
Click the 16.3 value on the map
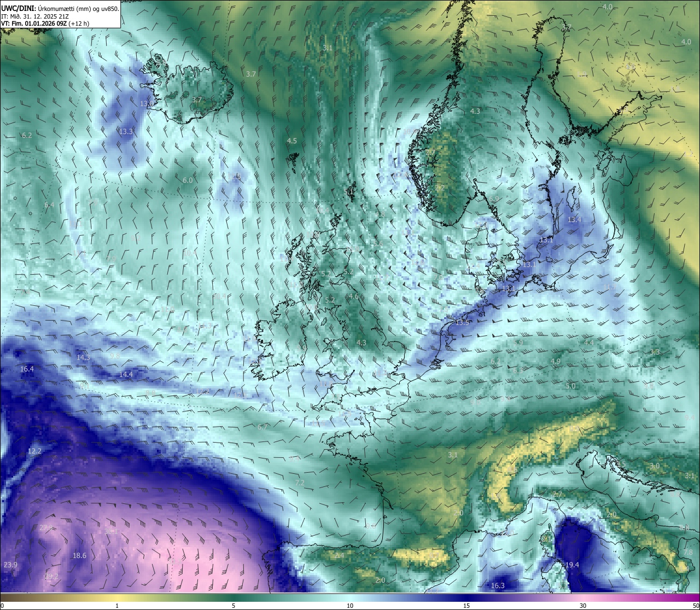(x=498, y=585)
